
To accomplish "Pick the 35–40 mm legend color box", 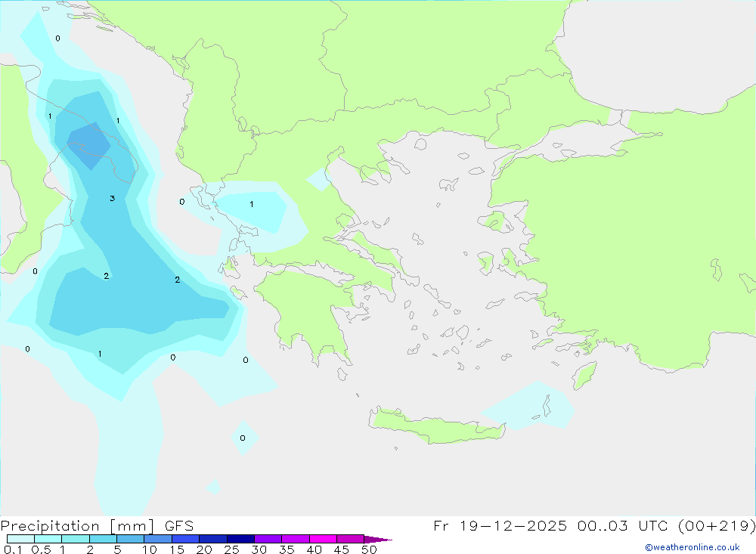I will point(296,539).
